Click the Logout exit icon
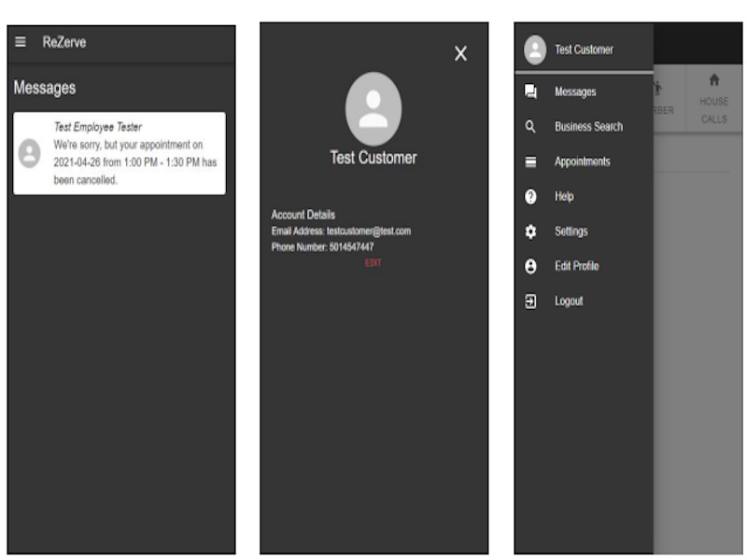The width and height of the screenshot is (747, 560). point(531,301)
